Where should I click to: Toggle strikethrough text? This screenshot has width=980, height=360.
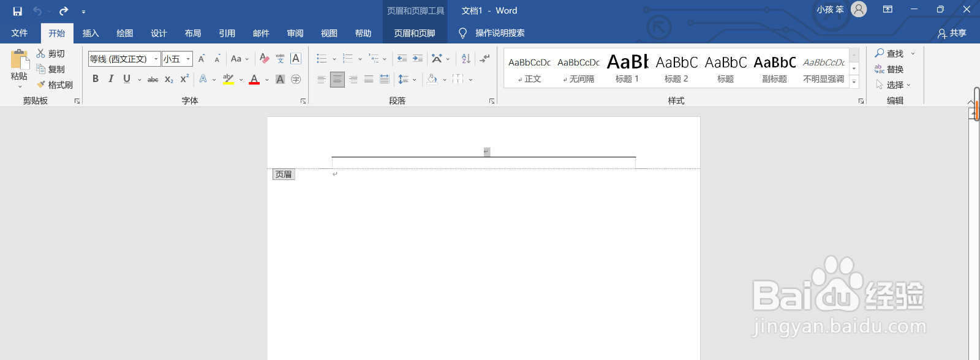(153, 79)
